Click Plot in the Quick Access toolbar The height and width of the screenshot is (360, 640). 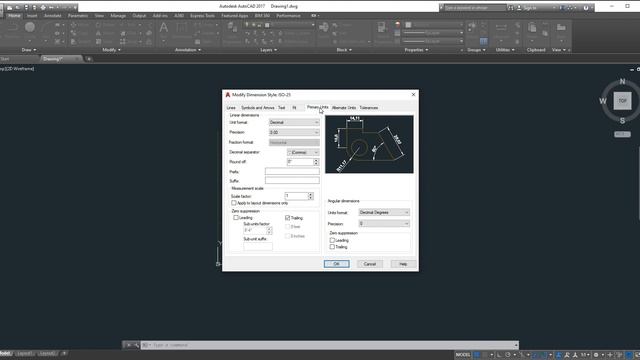[43, 7]
